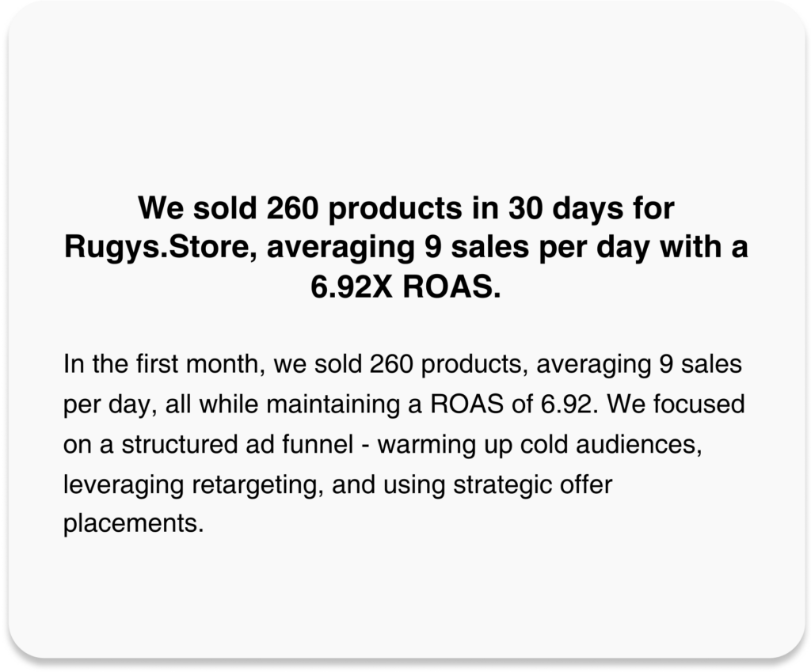Click "260 products" in the bold headline

click(x=364, y=209)
